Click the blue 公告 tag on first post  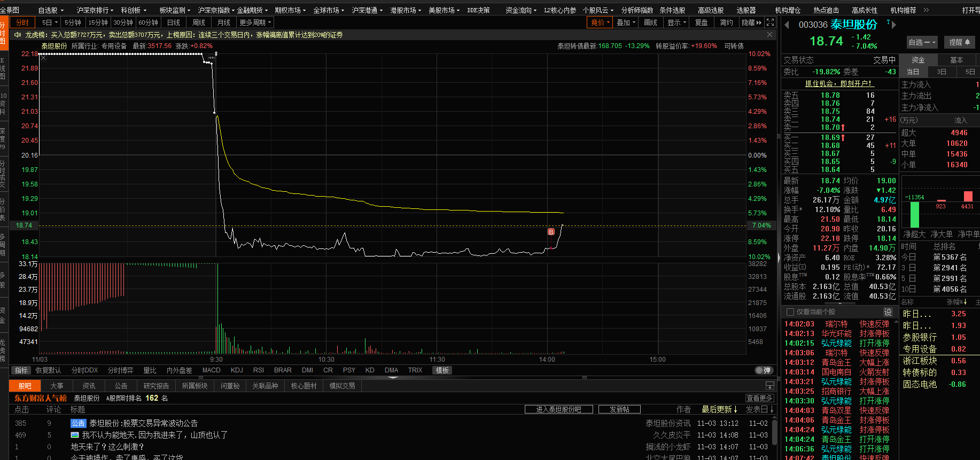click(x=78, y=423)
